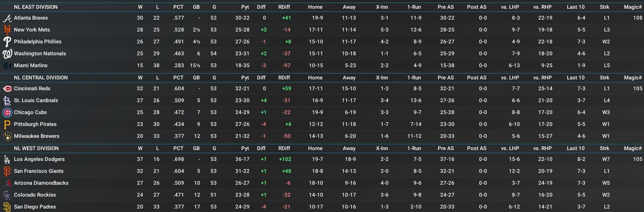Screen dimensions: 644x212
Task: Sort NL East by PCT header
Action: pos(178,7)
